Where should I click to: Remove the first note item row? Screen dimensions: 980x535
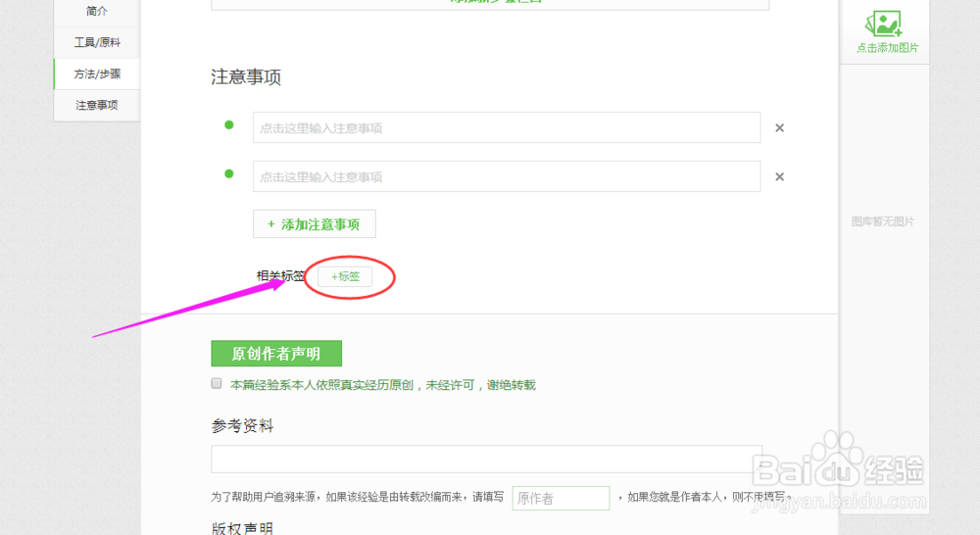[779, 128]
